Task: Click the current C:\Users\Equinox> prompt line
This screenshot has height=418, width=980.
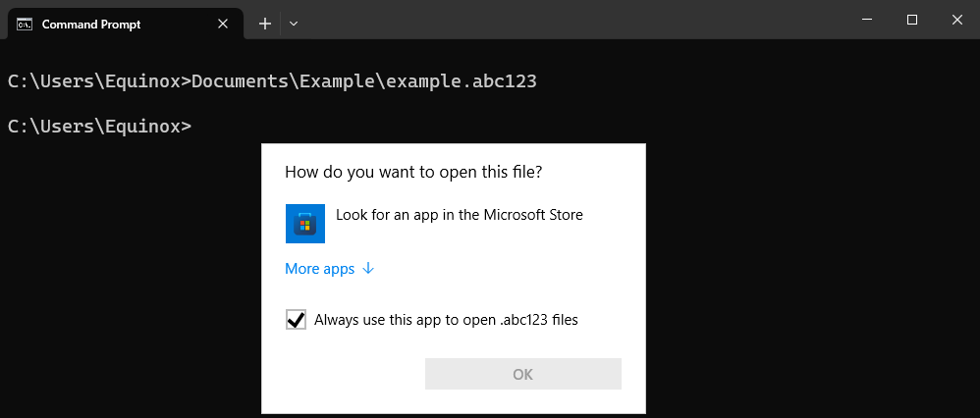Action: 99,127
